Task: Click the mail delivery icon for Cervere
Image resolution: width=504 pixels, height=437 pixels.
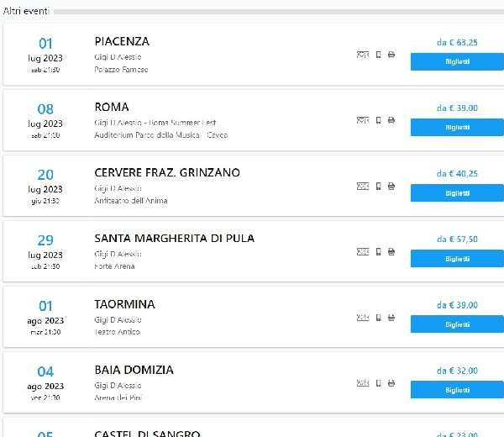Action: click(x=363, y=186)
